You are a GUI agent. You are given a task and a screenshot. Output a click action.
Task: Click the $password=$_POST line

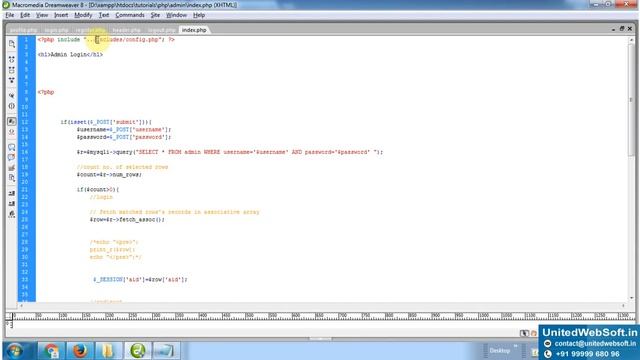(x=124, y=137)
